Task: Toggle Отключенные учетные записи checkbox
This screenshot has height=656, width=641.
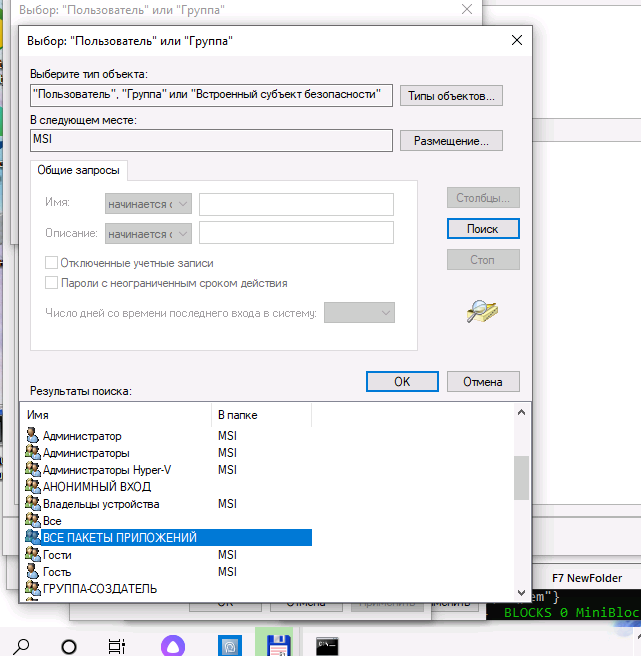Action: pos(51,263)
